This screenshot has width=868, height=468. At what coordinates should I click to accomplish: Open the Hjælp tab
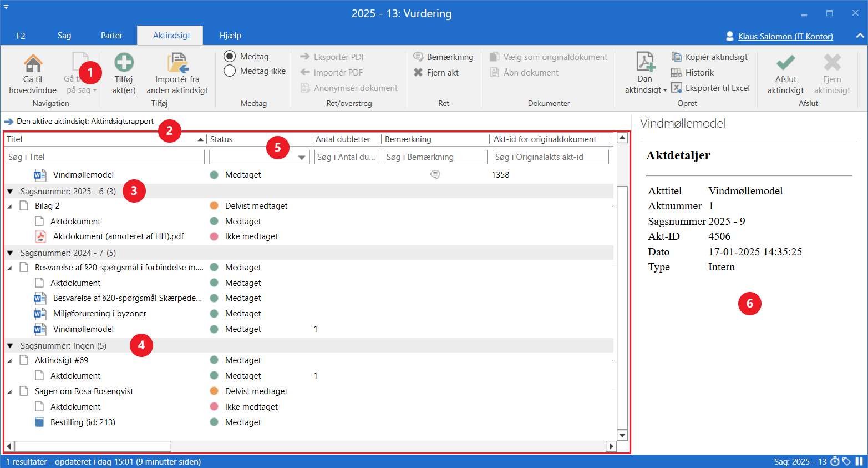point(230,36)
